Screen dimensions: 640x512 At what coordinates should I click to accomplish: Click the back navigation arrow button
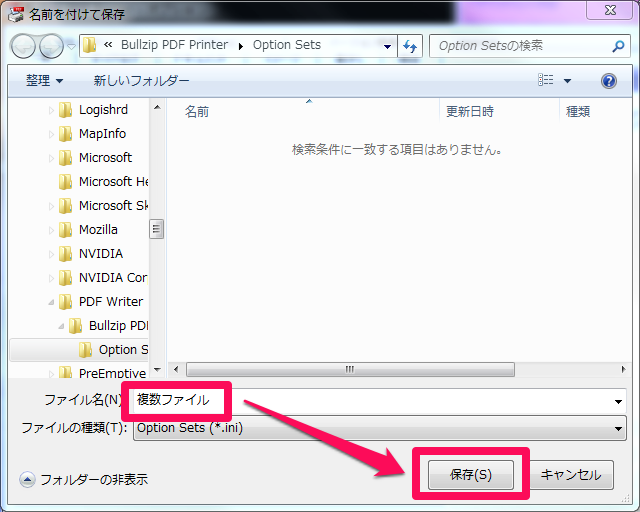pos(25,46)
